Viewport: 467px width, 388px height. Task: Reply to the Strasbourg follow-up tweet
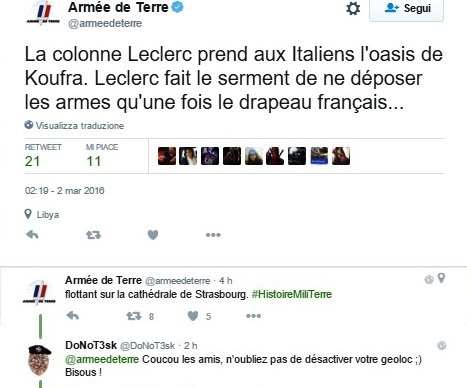(73, 315)
